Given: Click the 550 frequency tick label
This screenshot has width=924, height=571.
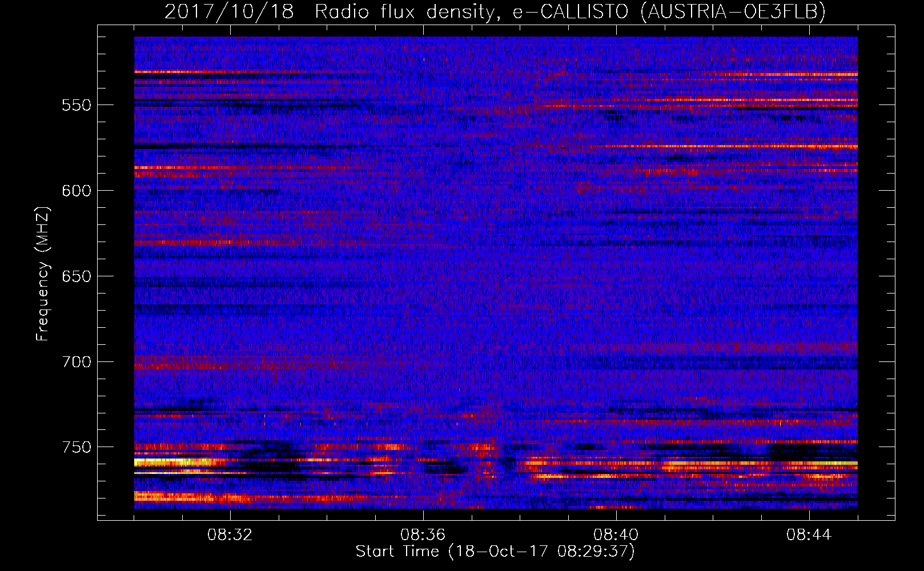Looking at the screenshot, I should click(x=77, y=105).
